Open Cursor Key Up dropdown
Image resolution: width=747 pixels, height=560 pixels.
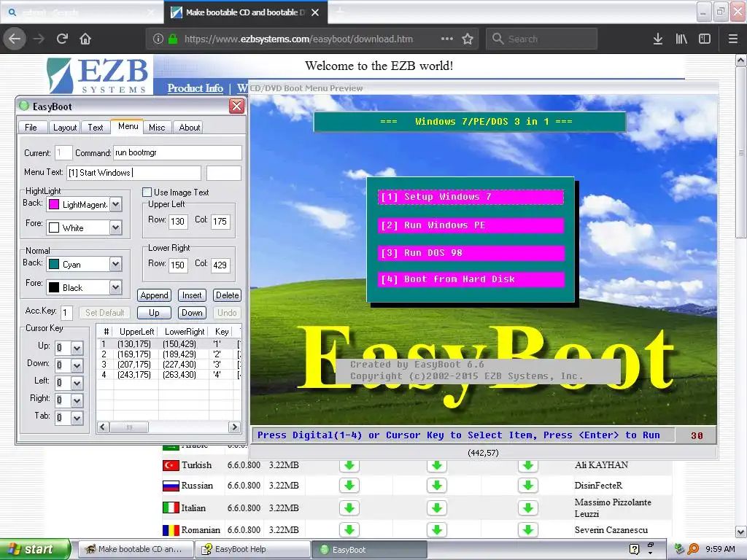pos(77,348)
